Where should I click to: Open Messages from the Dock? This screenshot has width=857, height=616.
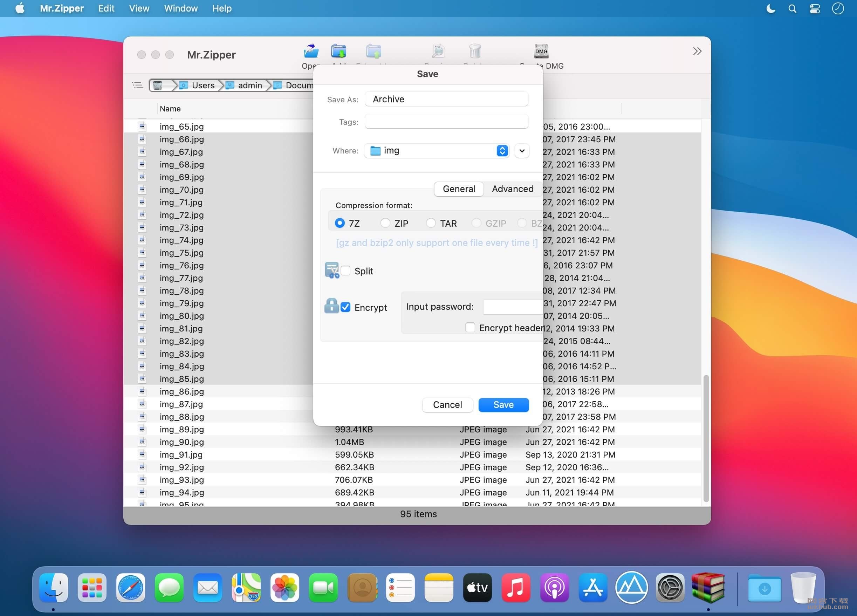pos(169,588)
